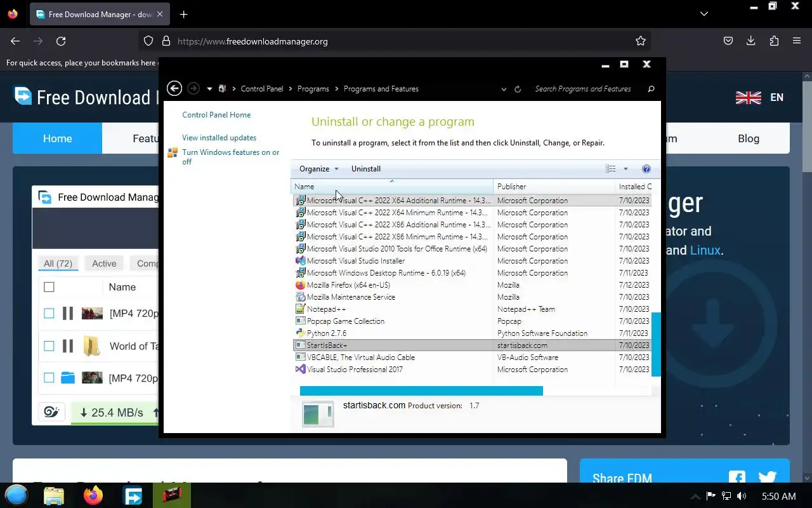Open Turn Windows features on or off
This screenshot has width=812, height=508.
pyautogui.click(x=231, y=157)
